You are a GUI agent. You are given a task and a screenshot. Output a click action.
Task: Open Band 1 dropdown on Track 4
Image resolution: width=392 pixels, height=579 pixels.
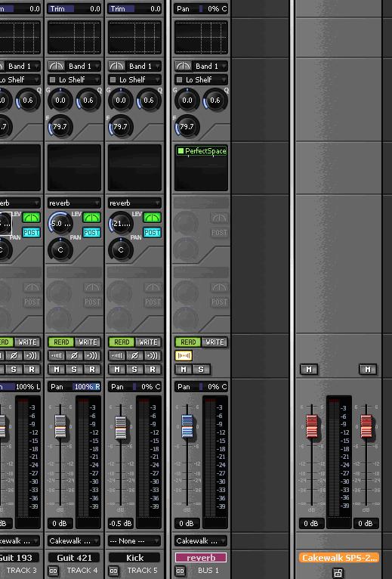point(82,66)
